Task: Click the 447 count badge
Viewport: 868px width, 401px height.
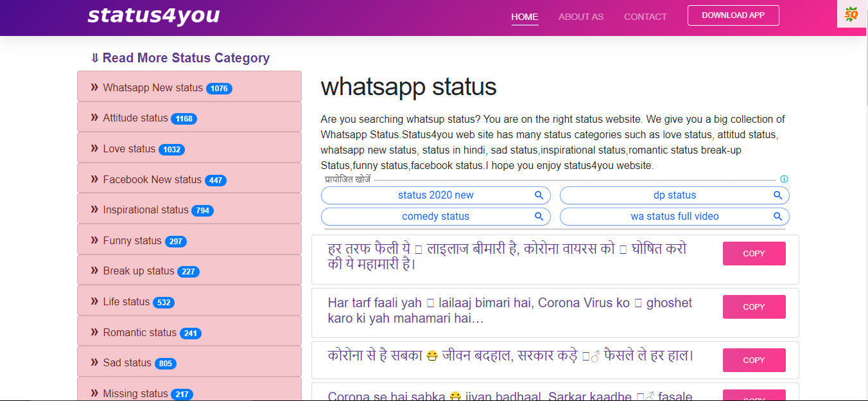Action: [x=216, y=181]
